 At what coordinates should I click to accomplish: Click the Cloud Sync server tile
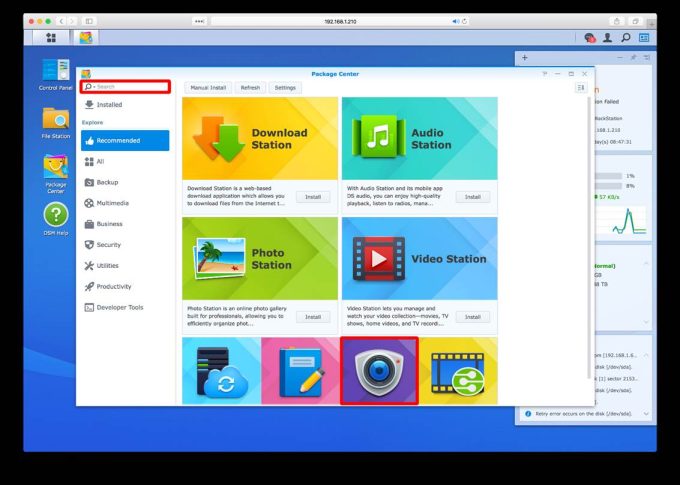click(221, 370)
